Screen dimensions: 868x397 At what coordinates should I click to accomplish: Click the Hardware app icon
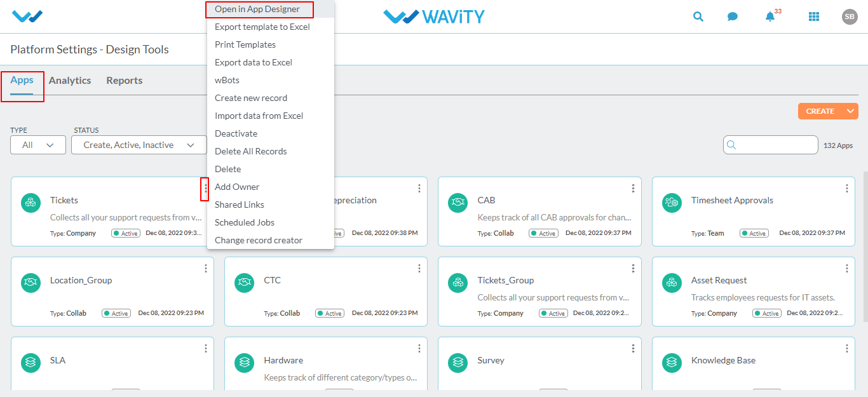pyautogui.click(x=245, y=363)
